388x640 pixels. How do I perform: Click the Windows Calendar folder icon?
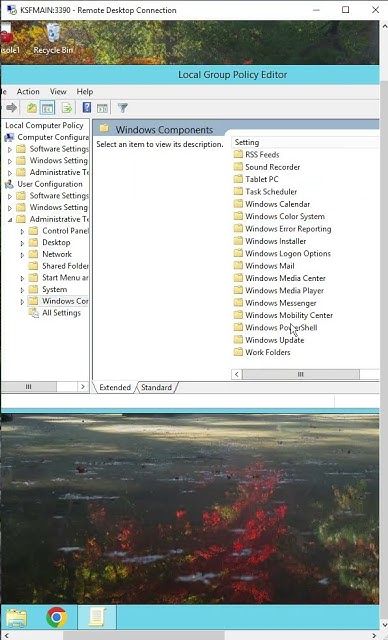tap(238, 204)
